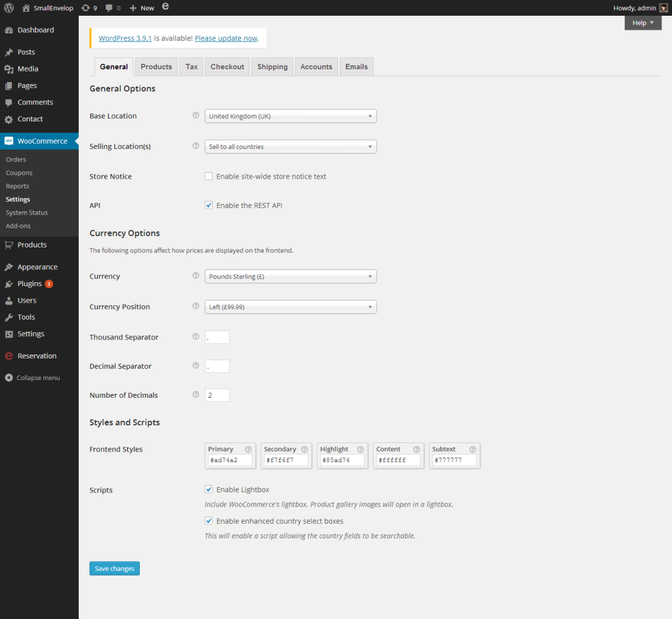The image size is (672, 619).
Task: Click the Pages icon in sidebar
Action: [9, 86]
